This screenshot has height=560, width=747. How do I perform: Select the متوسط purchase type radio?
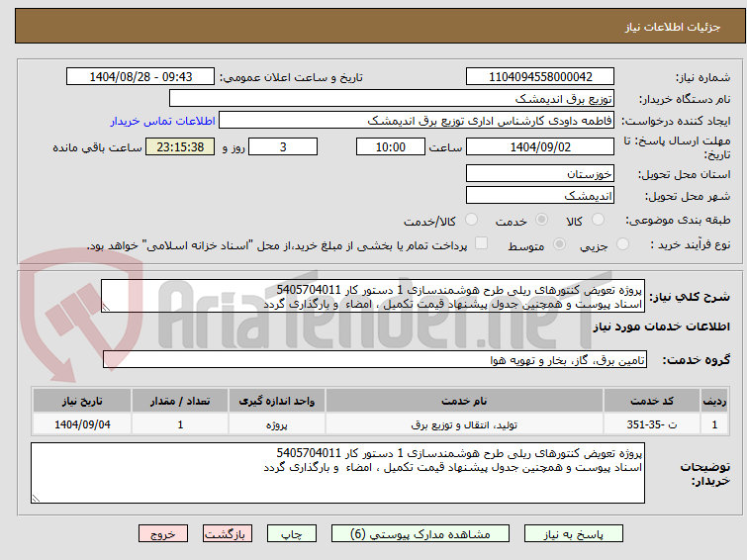point(559,244)
